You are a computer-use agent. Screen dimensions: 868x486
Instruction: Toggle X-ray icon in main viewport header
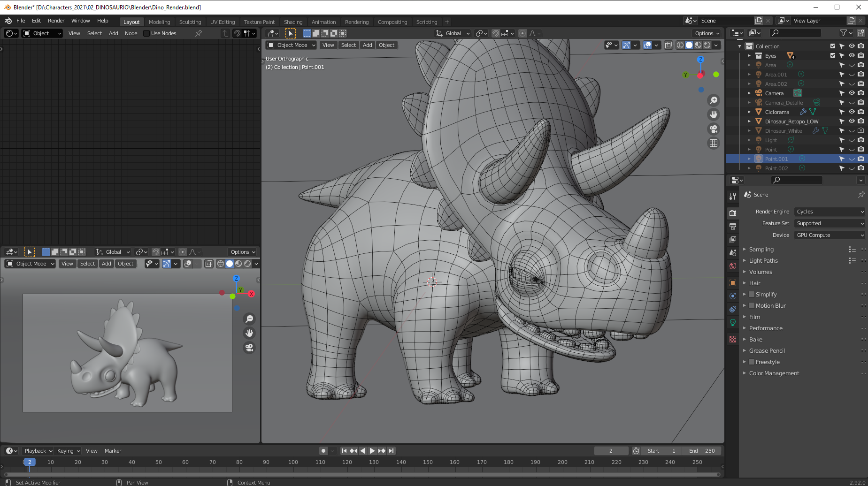668,45
